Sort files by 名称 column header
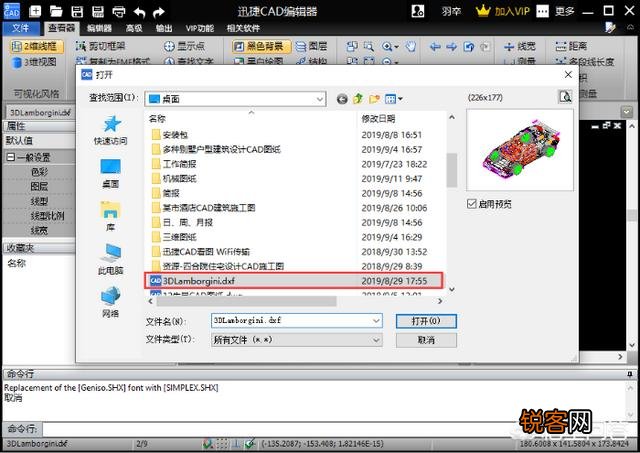The height and width of the screenshot is (453, 640). (157, 119)
